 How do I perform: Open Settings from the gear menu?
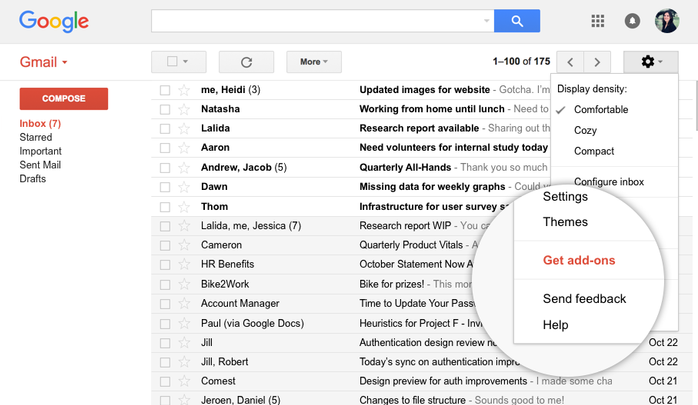coord(565,197)
